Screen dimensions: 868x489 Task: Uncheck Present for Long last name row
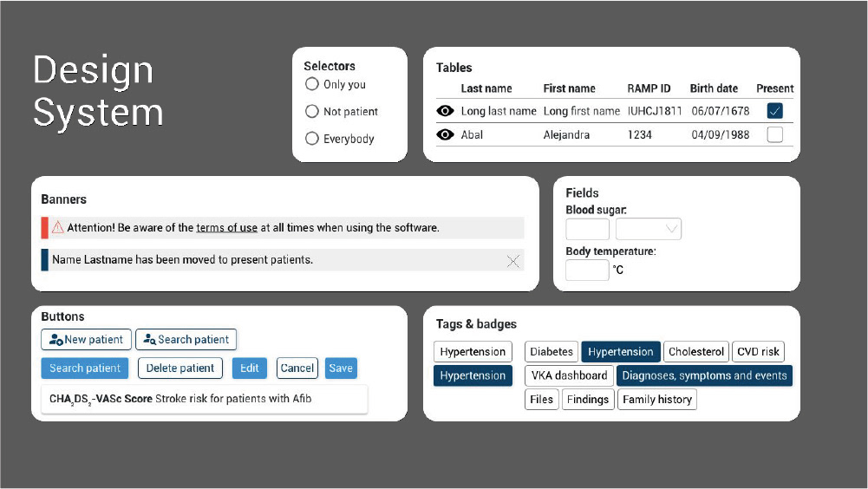775,111
